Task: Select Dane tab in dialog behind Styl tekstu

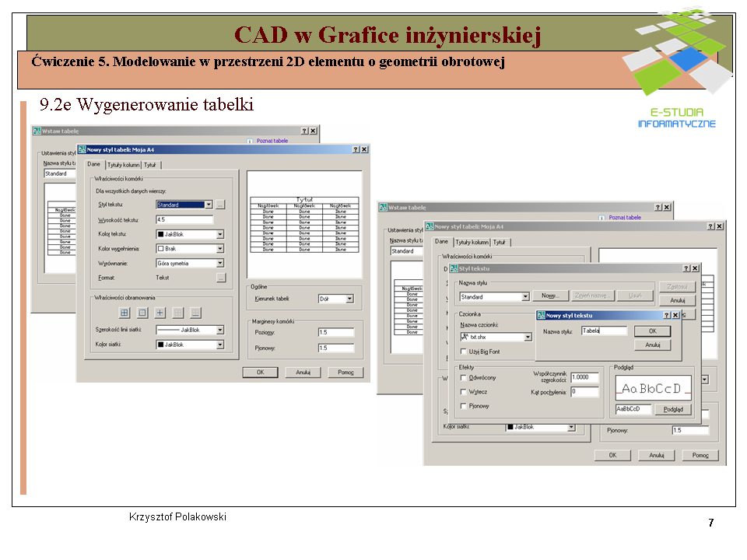Action: (x=442, y=241)
